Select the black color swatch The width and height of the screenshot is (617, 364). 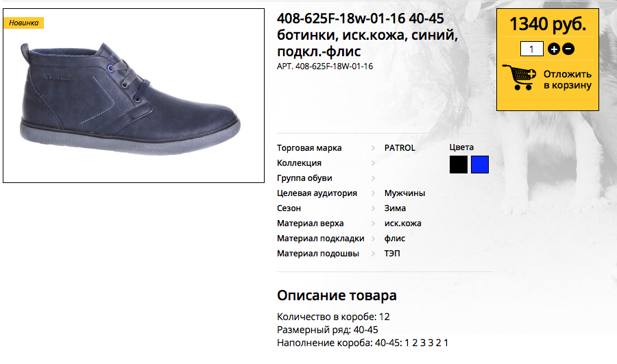pyautogui.click(x=459, y=165)
